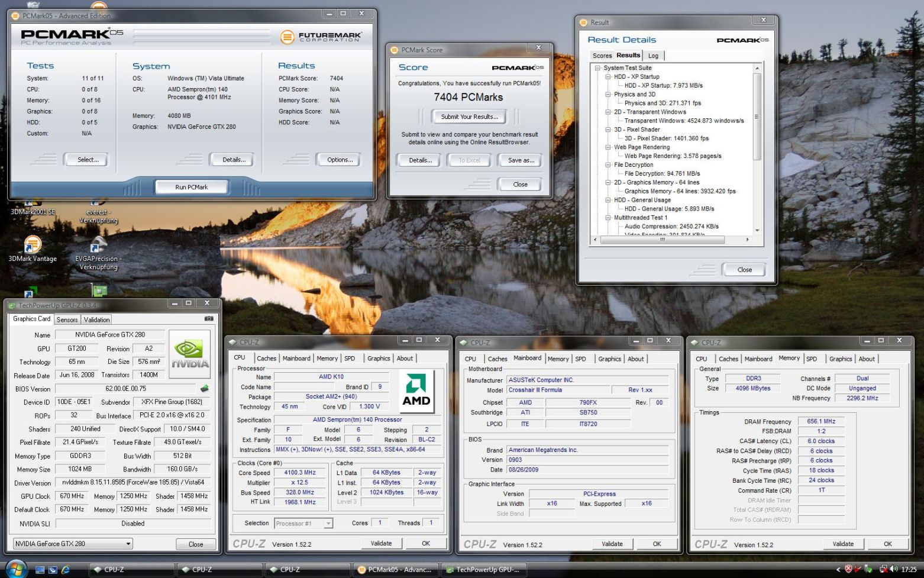Click Details... button under System
Screen dimensions: 924x578
(x=234, y=160)
